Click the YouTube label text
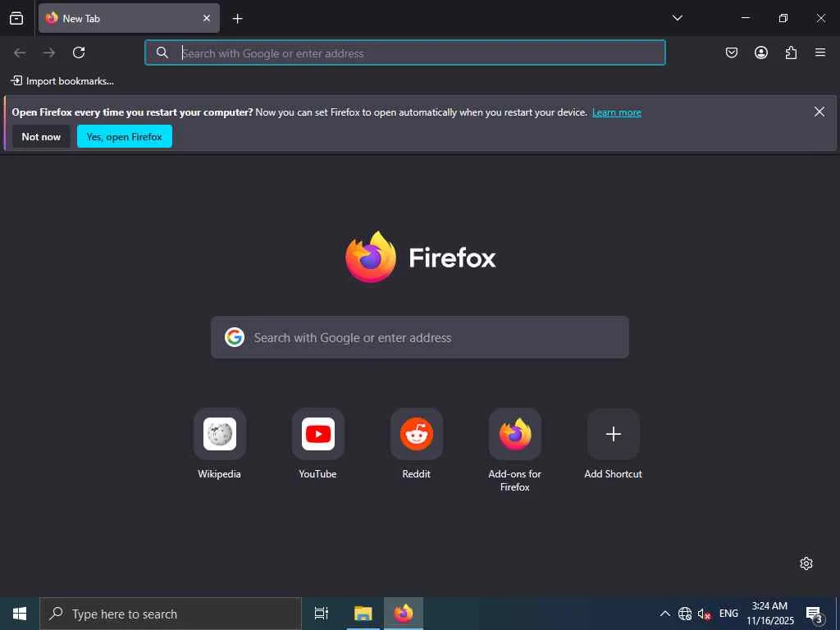This screenshot has height=630, width=840. [317, 474]
